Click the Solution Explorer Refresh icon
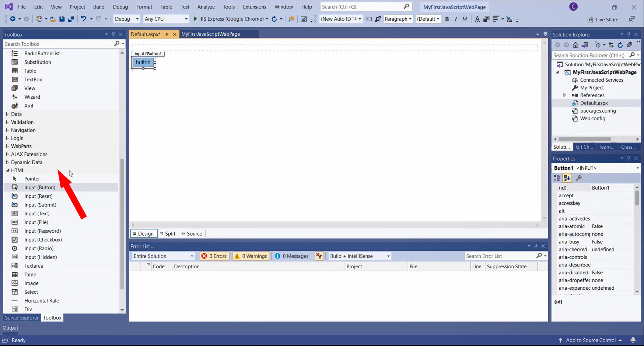 tap(620, 45)
